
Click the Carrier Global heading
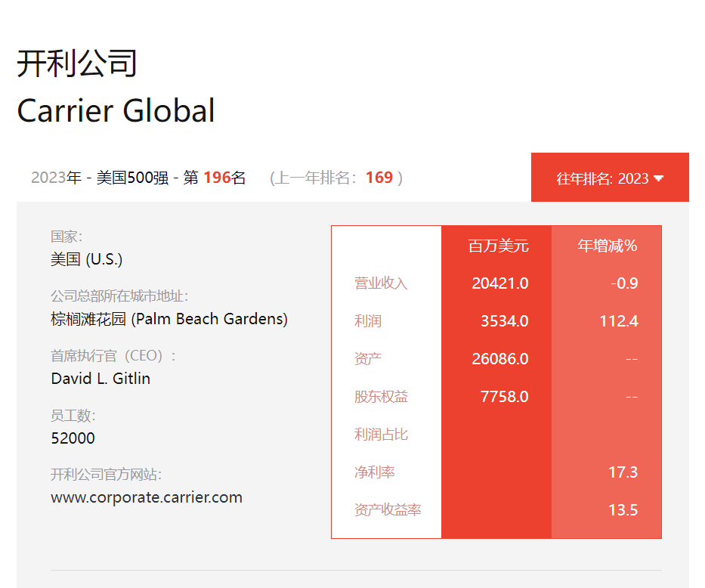coord(116,110)
